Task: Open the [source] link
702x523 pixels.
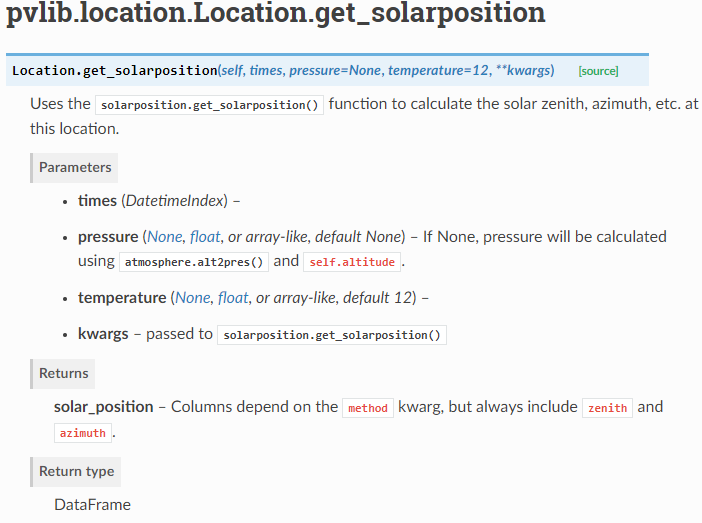Action: [x=598, y=71]
